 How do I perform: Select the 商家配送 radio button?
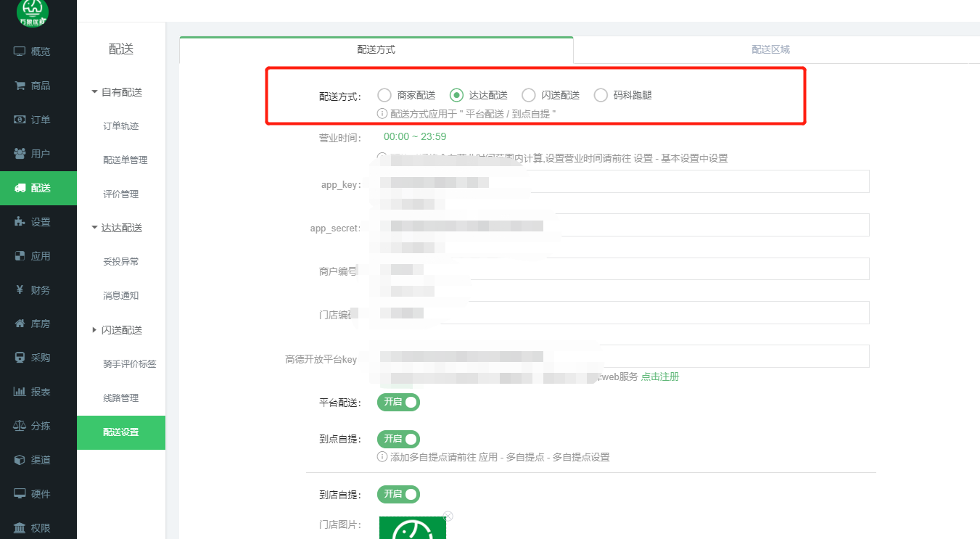tap(384, 95)
